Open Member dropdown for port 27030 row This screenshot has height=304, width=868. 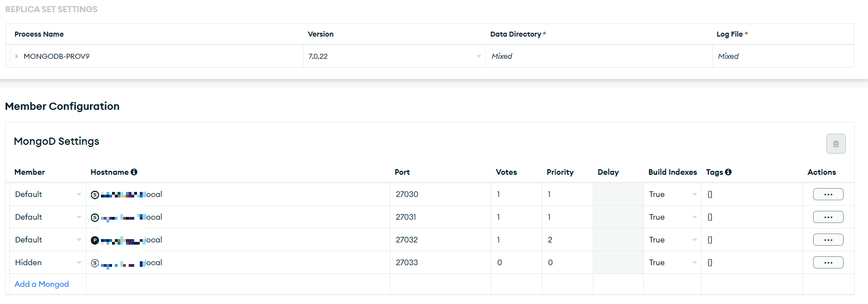[x=48, y=194]
